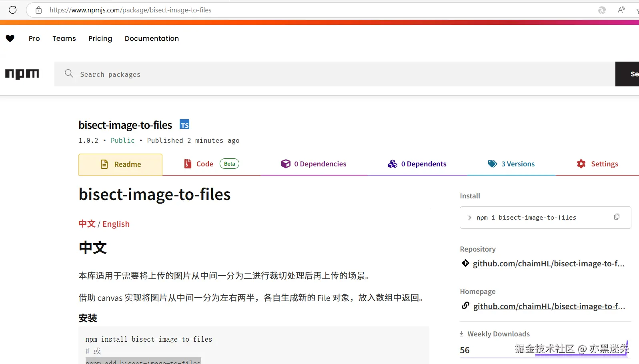
Task: Click the Dependents cubes icon
Action: [393, 164]
